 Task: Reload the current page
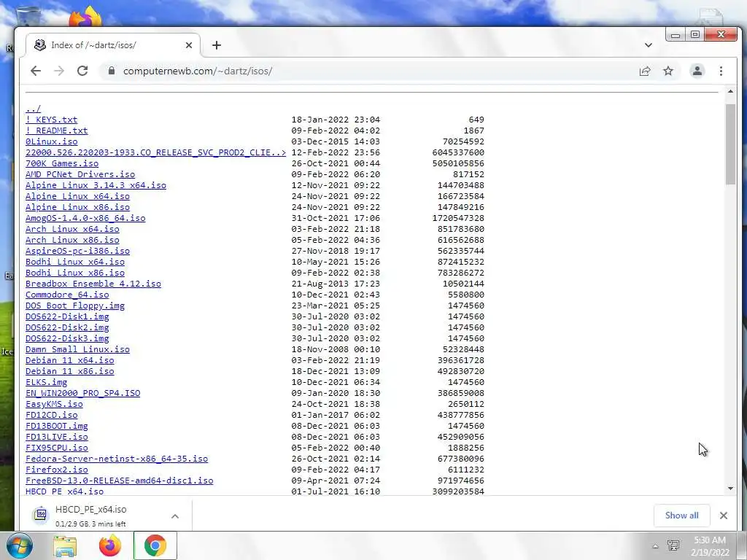point(82,71)
